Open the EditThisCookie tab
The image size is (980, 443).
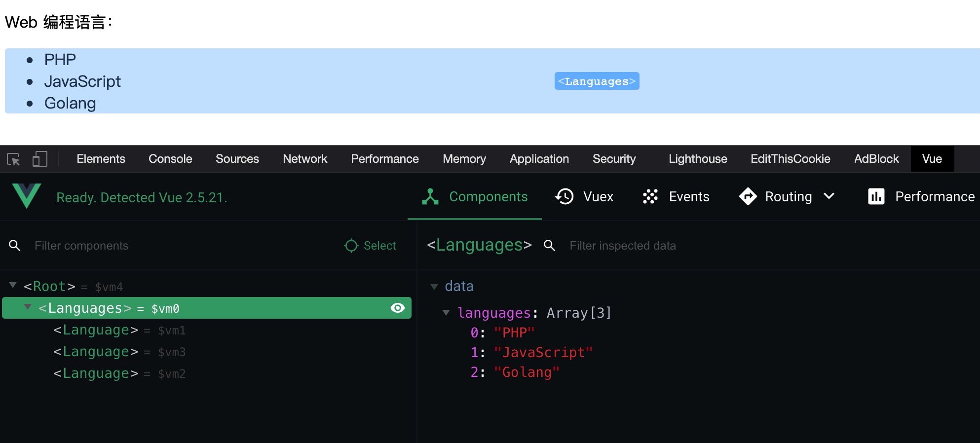(791, 159)
